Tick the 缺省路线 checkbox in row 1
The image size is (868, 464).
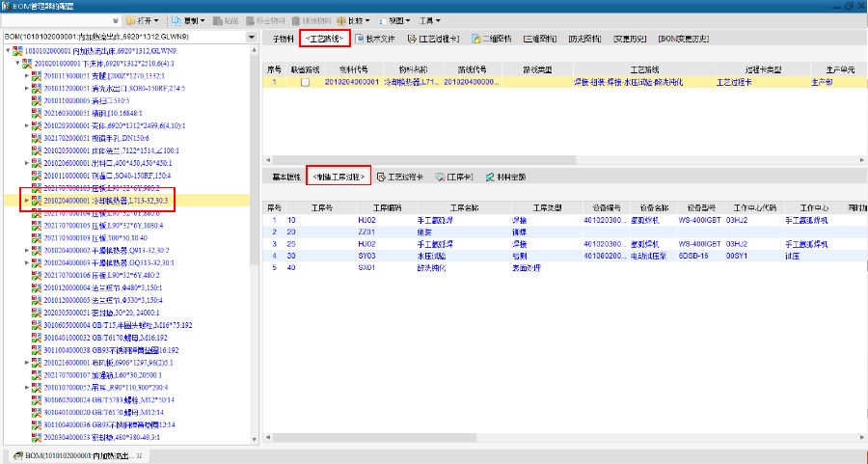click(x=305, y=83)
